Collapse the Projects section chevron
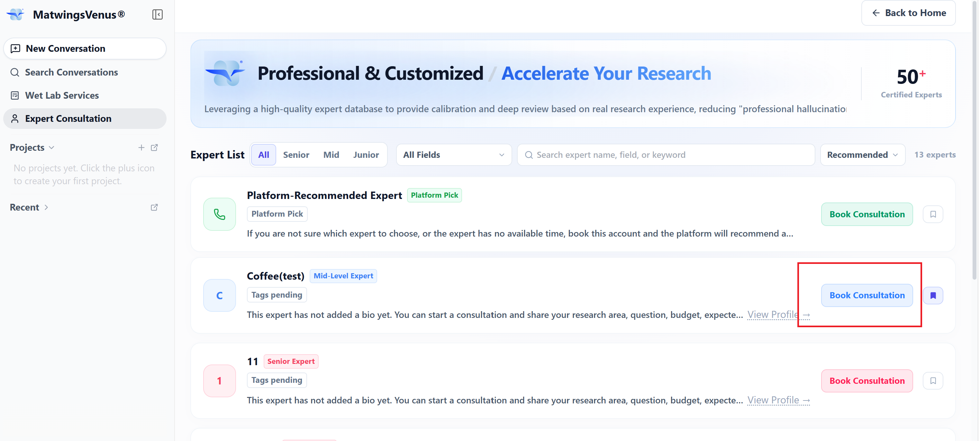 [52, 148]
